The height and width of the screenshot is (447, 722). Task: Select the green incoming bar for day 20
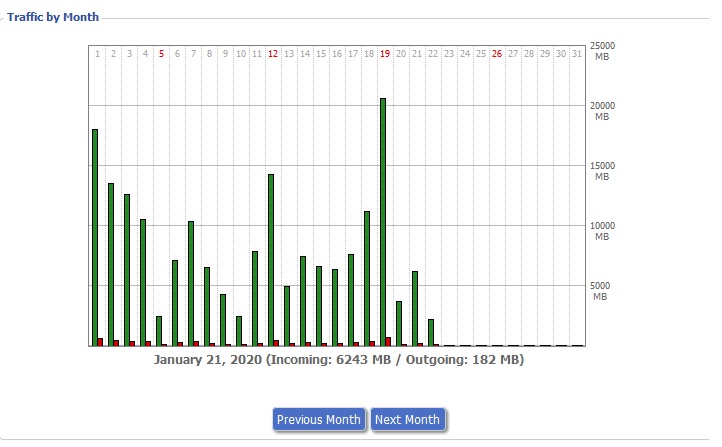tap(399, 323)
